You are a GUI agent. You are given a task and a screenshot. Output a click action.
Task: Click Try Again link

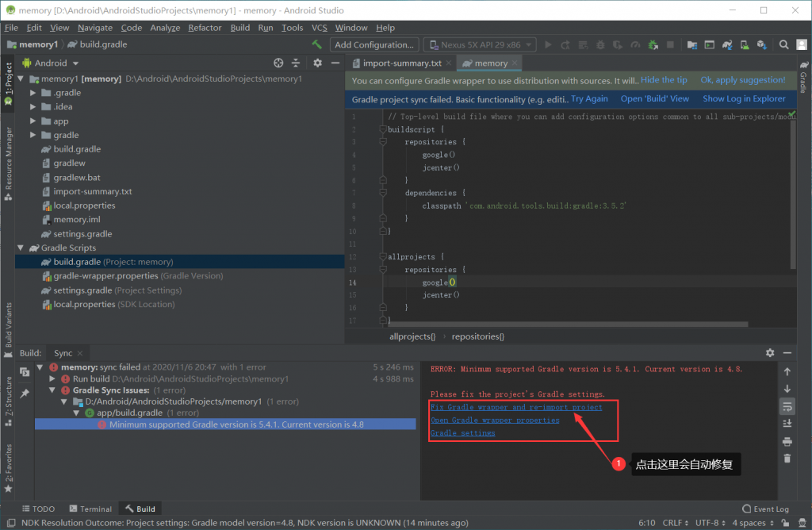(x=589, y=98)
